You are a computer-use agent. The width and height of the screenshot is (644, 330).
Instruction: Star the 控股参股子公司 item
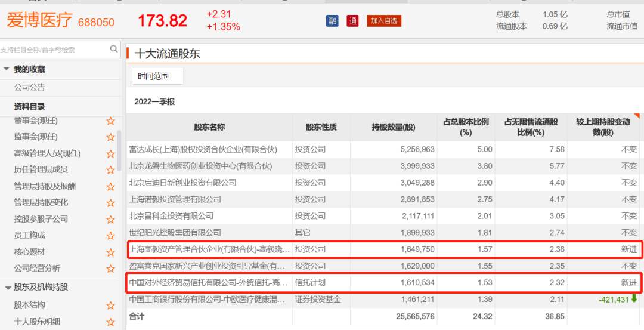[110, 220]
